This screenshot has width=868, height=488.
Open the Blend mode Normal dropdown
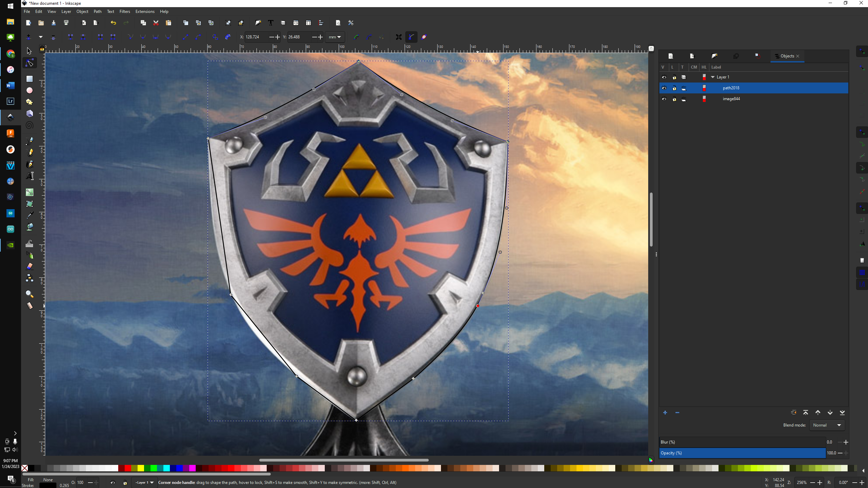tap(827, 425)
